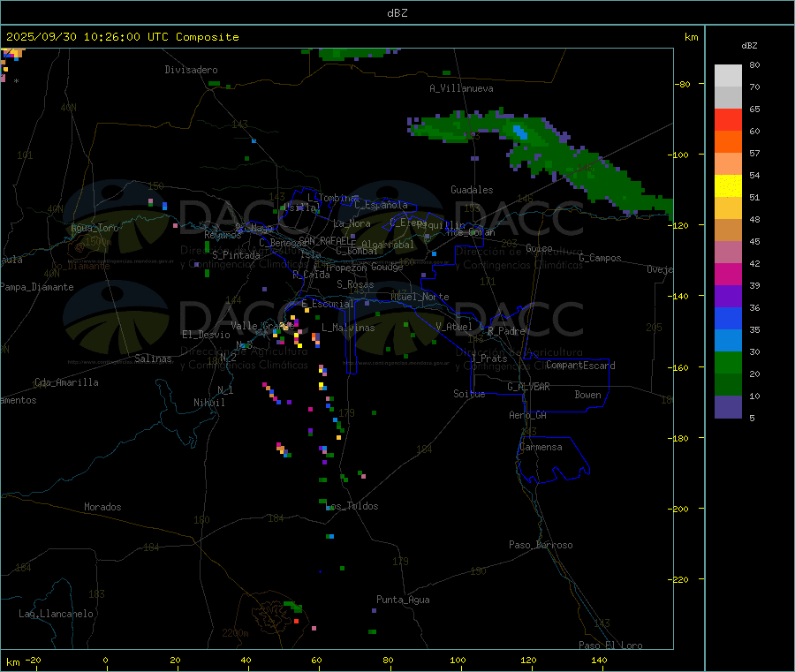
Task: Click the S_Rosas location label
Action: coord(355,284)
